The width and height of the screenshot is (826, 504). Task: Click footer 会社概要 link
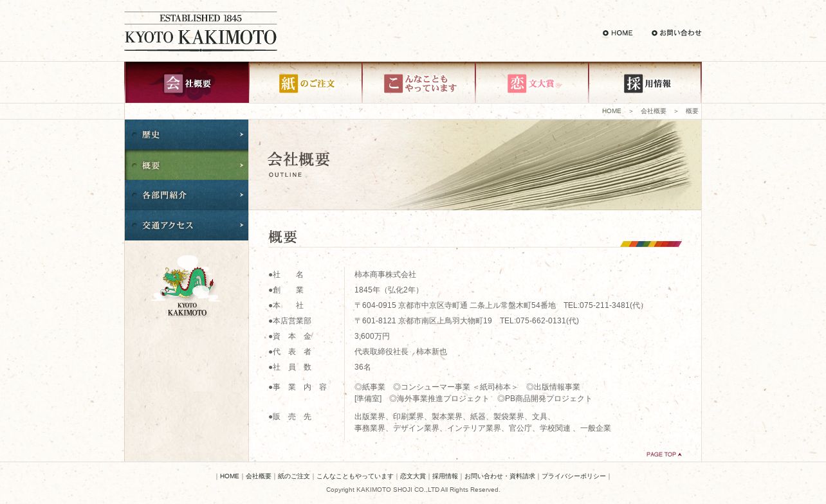[259, 476]
